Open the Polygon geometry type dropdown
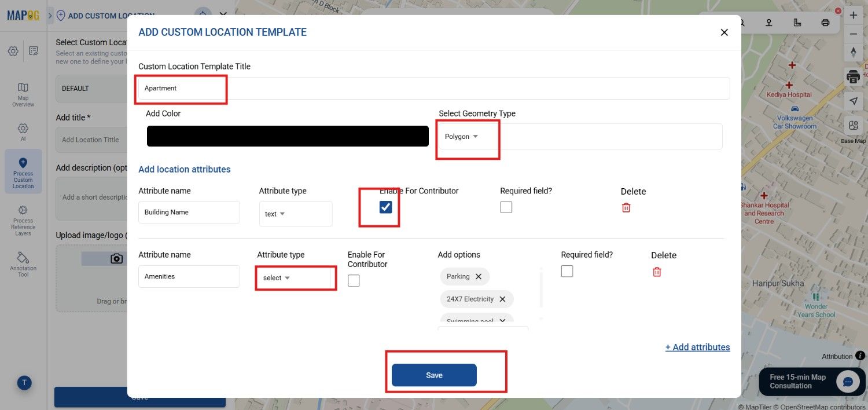The width and height of the screenshot is (868, 410). (580, 137)
